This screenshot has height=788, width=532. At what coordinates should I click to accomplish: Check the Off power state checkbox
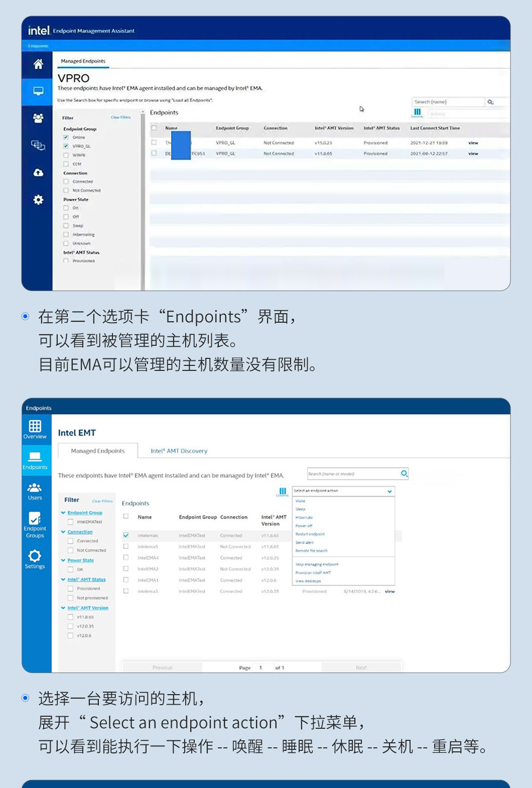click(66, 217)
